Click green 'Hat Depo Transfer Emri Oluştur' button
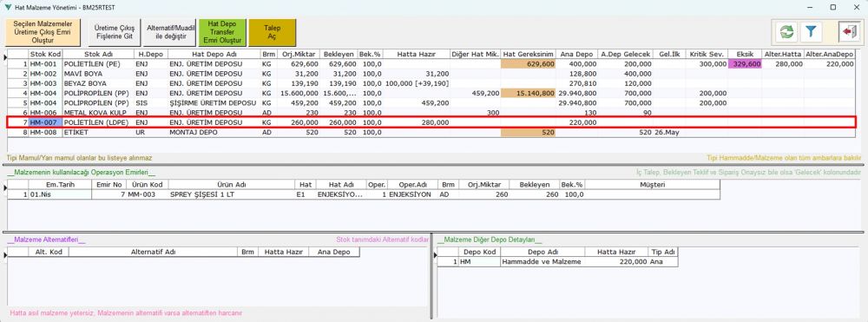 [223, 32]
